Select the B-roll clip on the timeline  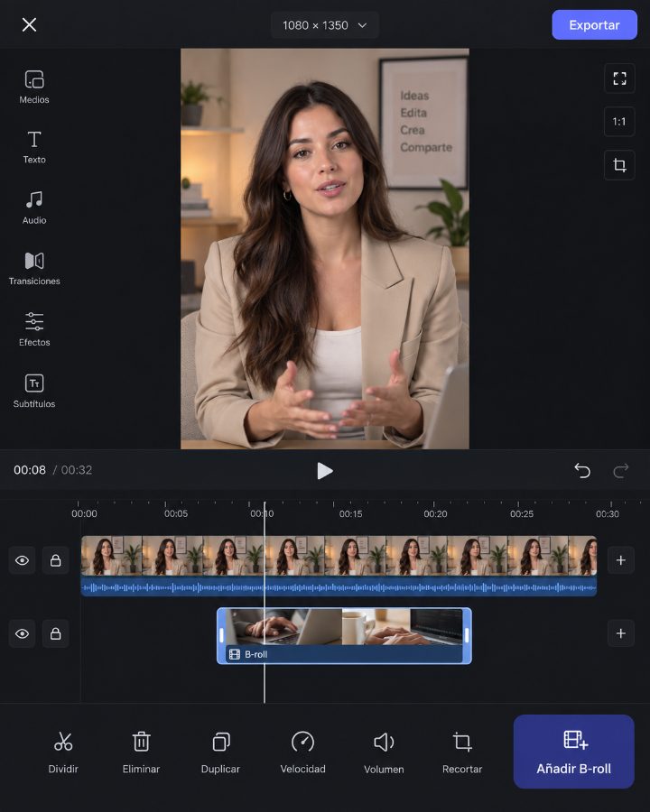click(x=344, y=635)
